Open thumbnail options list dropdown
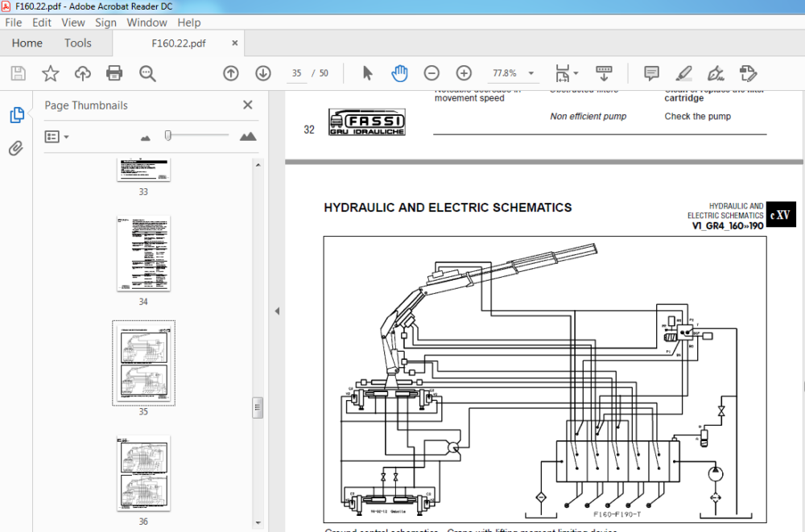Viewport: 805px width, 532px height. [56, 137]
